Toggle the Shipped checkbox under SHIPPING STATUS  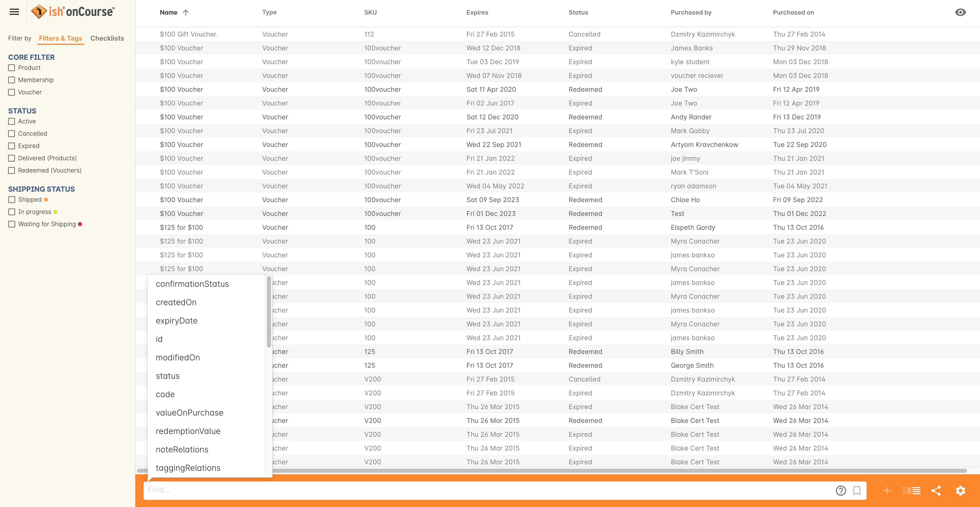click(x=12, y=199)
